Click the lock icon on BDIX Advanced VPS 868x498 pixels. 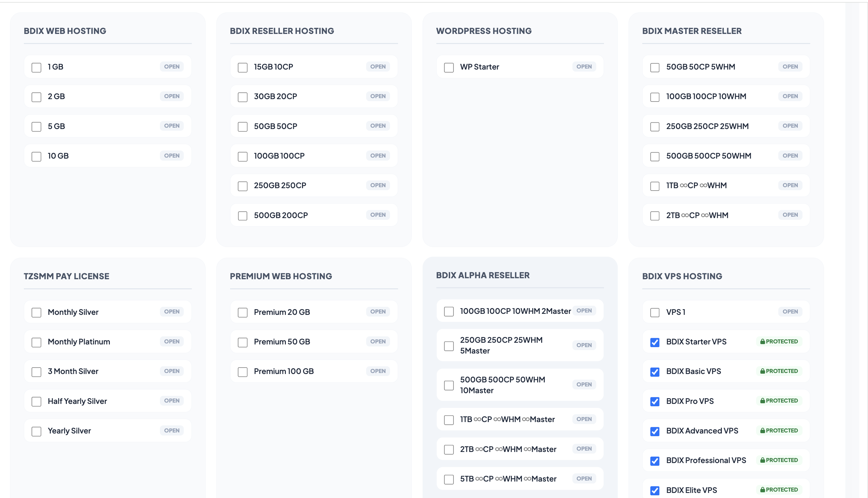763,430
